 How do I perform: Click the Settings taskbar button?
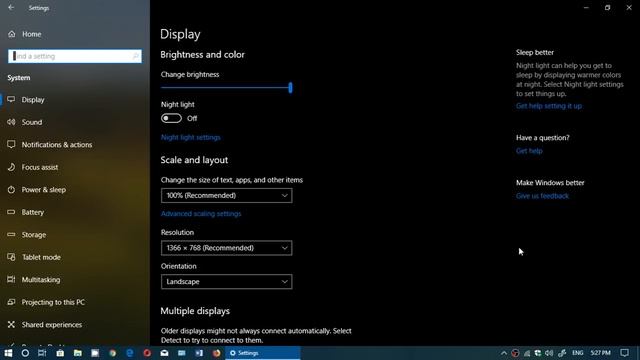coord(263,353)
